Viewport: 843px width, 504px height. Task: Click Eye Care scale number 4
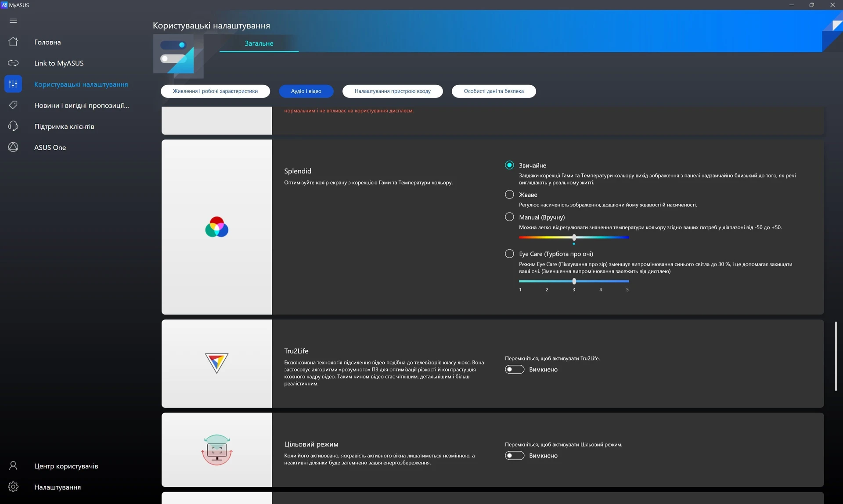[x=601, y=290]
